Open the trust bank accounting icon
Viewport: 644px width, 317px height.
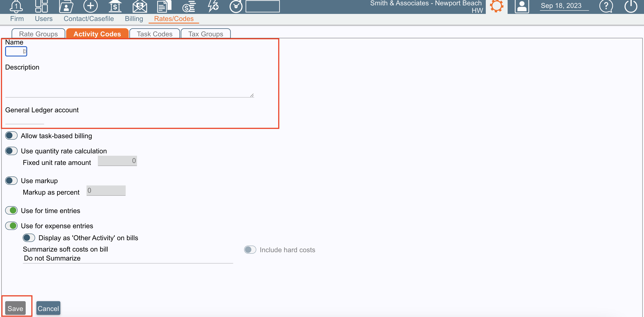point(115,6)
